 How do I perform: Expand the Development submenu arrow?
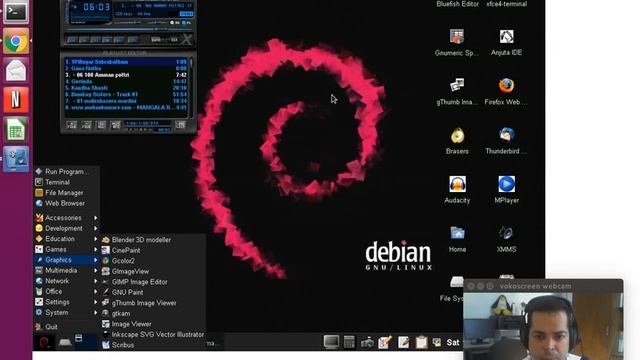[x=96, y=229]
